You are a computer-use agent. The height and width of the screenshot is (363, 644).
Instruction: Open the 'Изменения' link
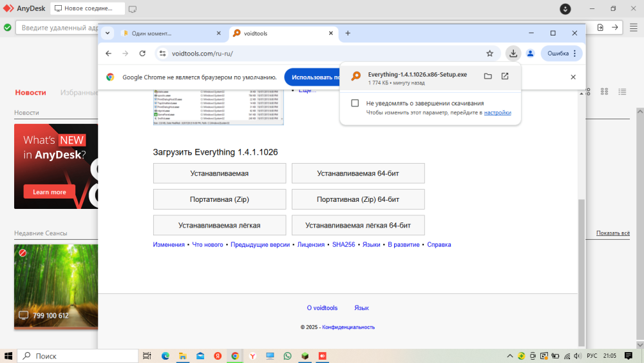coord(169,244)
